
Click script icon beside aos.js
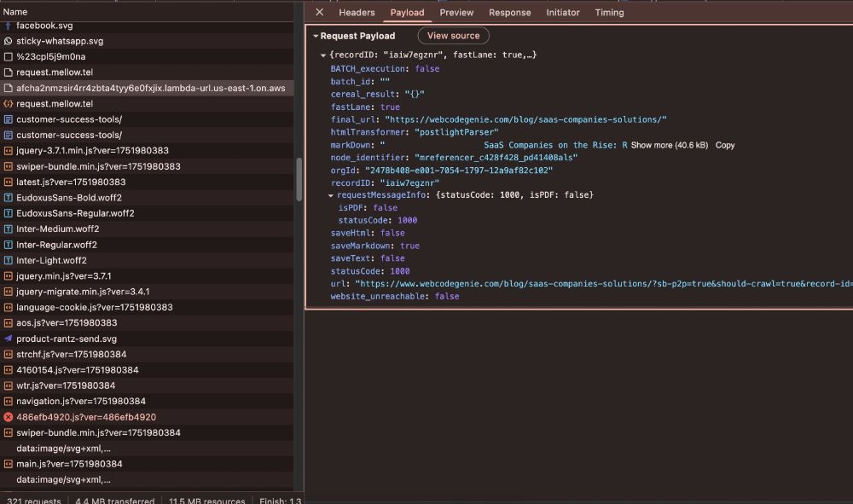pos(9,323)
